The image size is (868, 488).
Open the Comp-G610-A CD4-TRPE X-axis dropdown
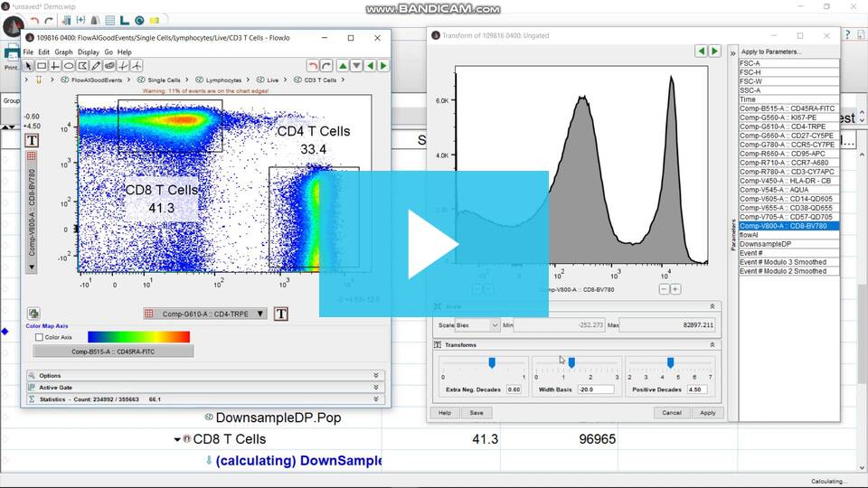click(205, 314)
